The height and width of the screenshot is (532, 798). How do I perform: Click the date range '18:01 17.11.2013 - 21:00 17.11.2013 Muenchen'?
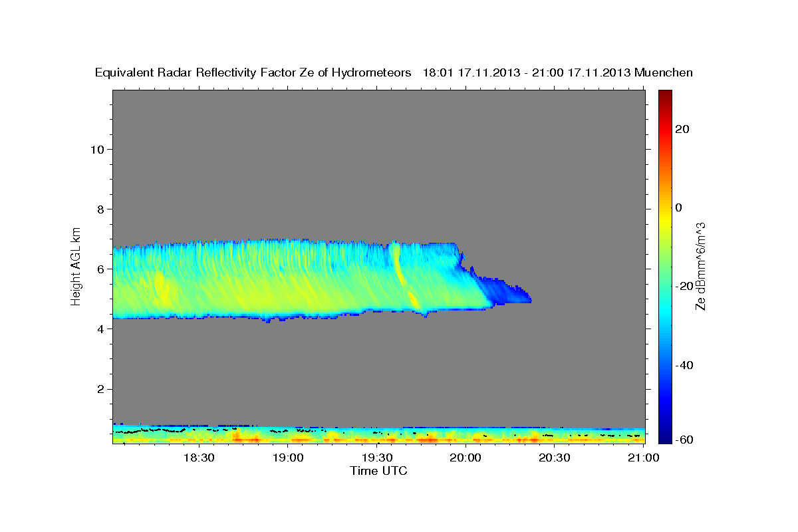557,73
